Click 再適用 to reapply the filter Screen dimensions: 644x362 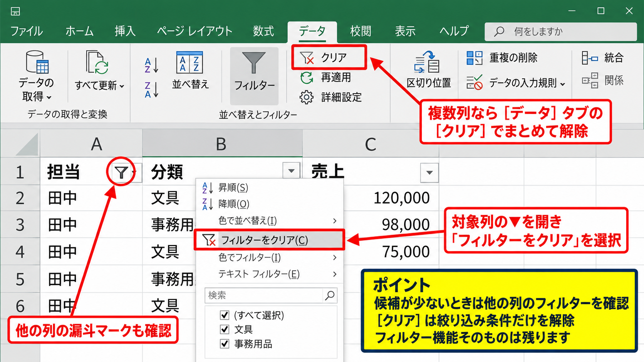tap(325, 78)
